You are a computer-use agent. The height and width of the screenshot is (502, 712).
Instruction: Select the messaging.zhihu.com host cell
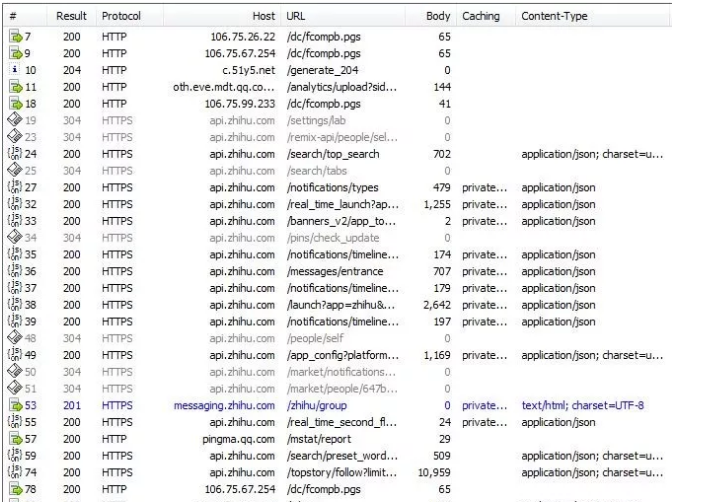tap(224, 406)
